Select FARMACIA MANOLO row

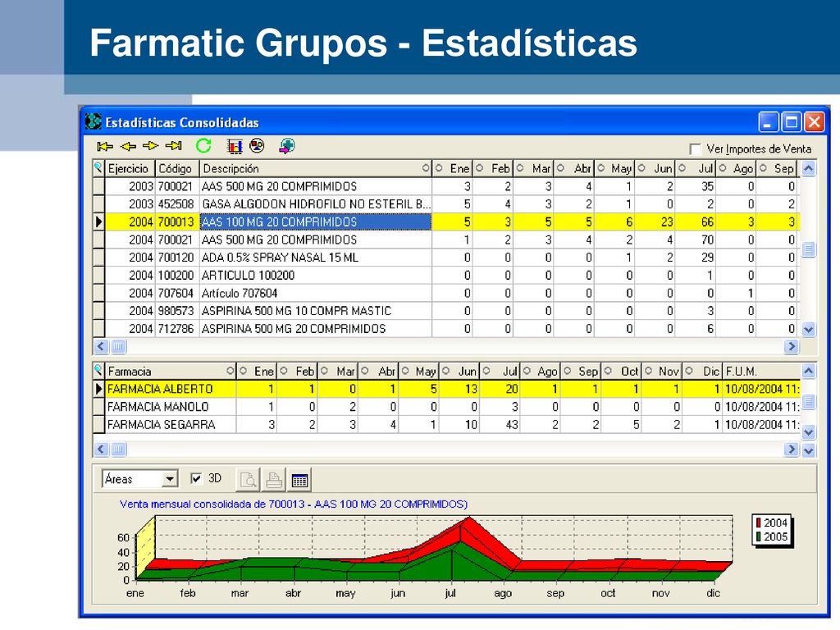447,407
